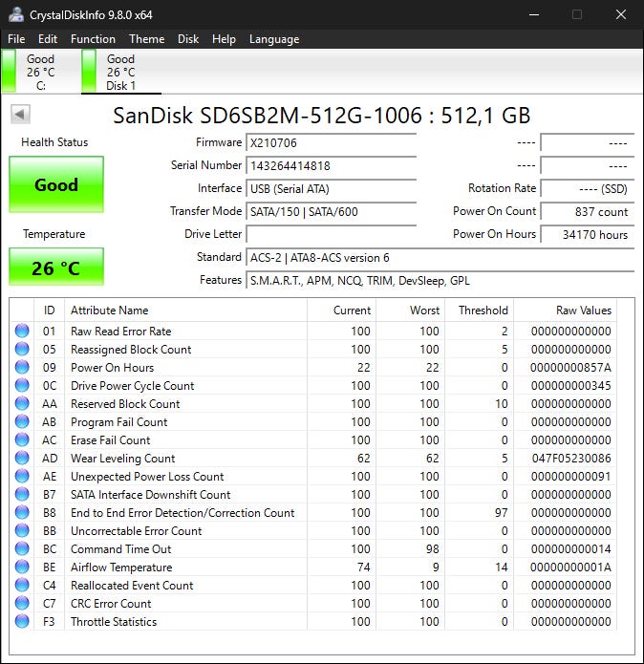Click the Power On Count value 837 count

pyautogui.click(x=588, y=211)
